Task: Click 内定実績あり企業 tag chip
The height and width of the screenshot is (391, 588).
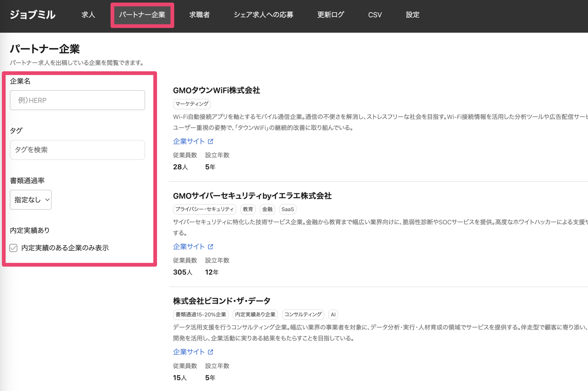Action: [x=255, y=314]
